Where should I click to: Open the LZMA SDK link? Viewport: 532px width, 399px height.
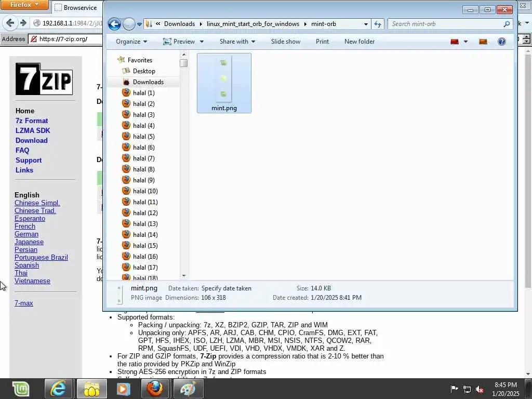pos(33,130)
